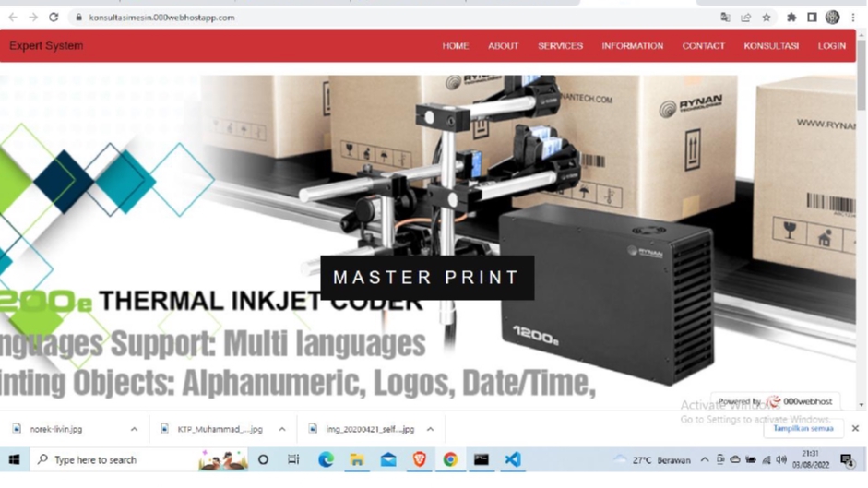Open the INFORMATION menu item
This screenshot has width=868, height=488.
[632, 46]
